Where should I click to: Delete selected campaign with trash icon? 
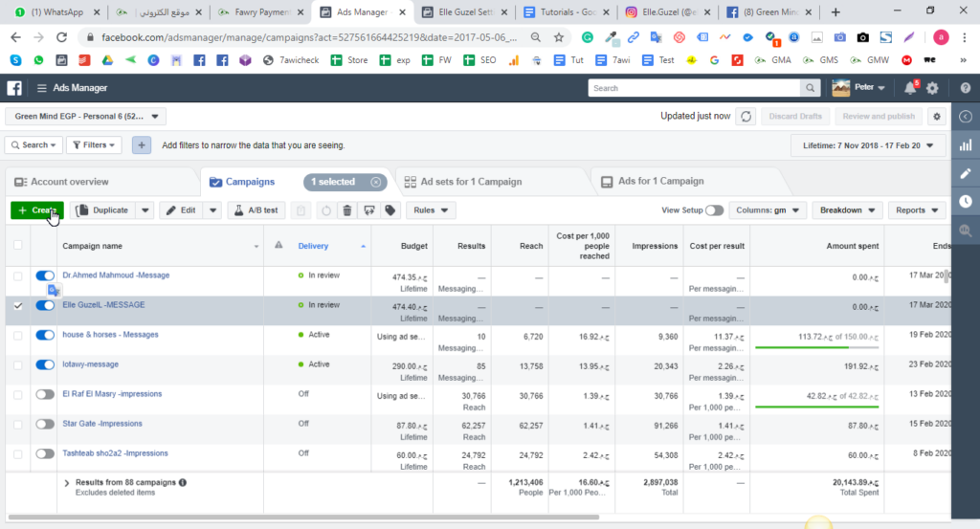tap(347, 210)
